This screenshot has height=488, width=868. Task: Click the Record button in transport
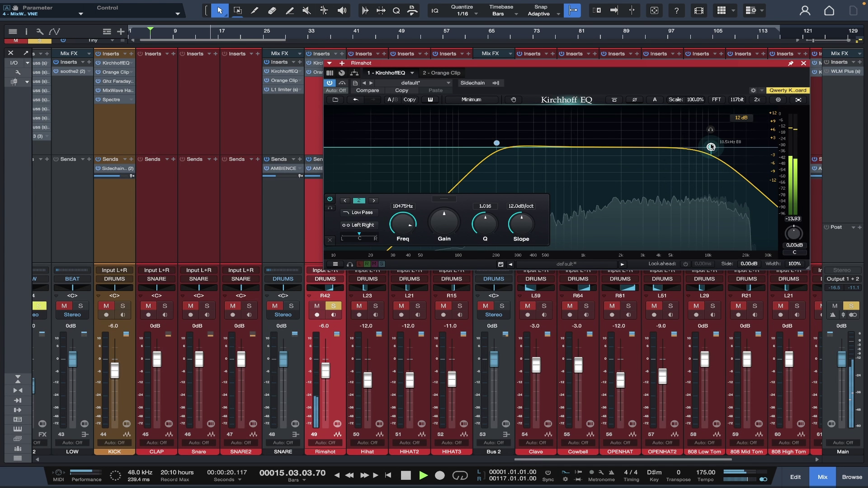[x=439, y=475]
